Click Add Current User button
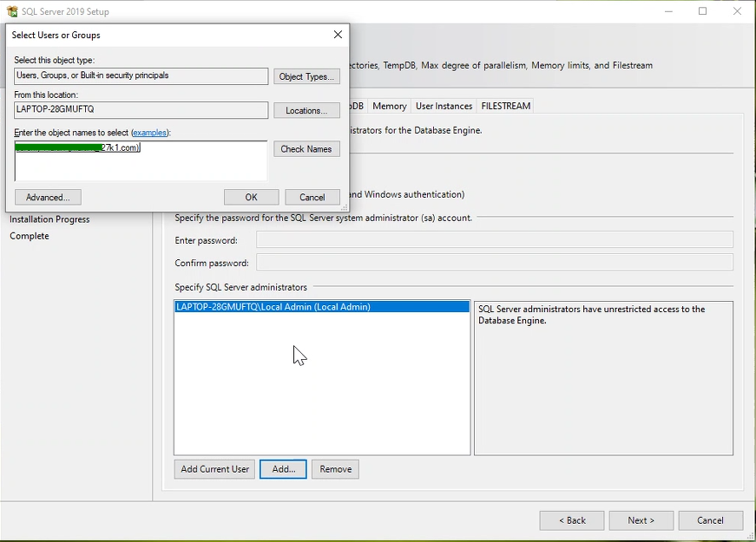This screenshot has width=756, height=542. tap(214, 469)
